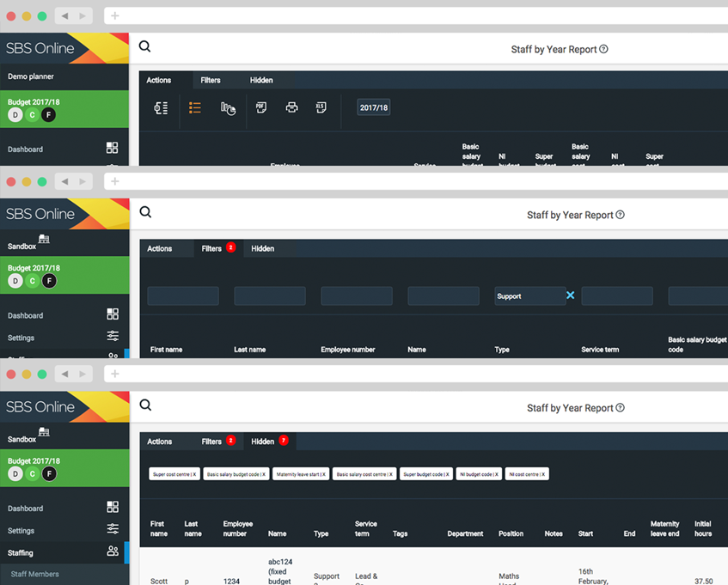Click Sandbox building icon in middle window

coord(44,239)
